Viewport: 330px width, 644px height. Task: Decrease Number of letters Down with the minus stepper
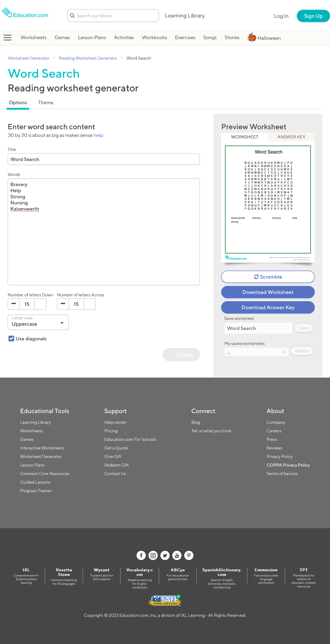(x=13, y=304)
